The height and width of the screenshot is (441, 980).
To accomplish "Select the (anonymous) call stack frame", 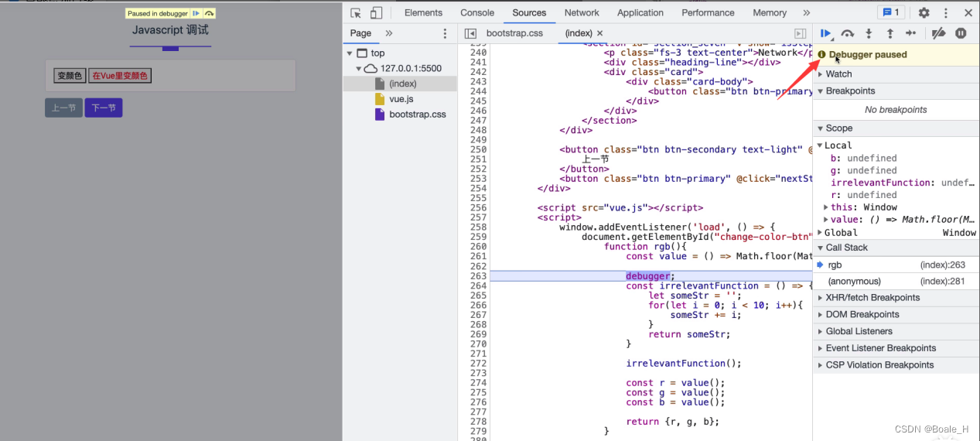I will (896, 282).
